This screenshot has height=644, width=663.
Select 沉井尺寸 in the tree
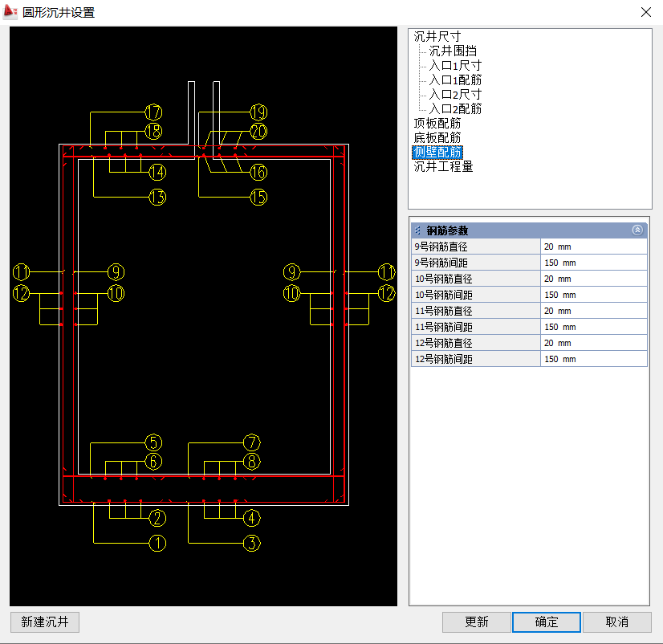click(x=437, y=36)
